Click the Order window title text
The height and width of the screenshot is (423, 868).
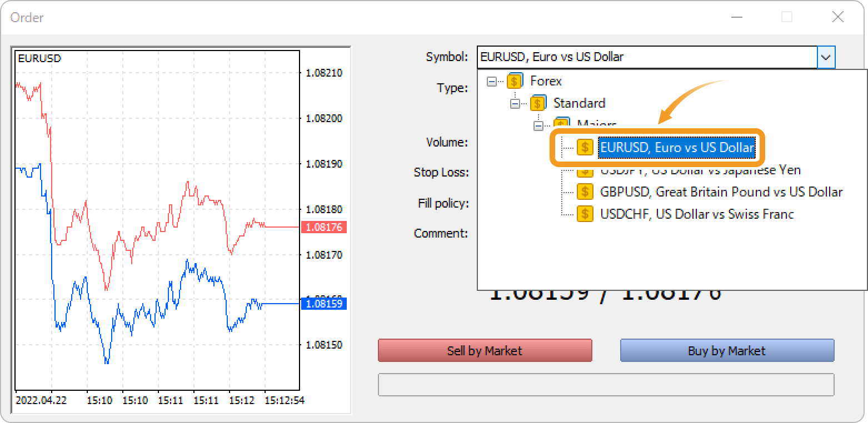click(x=27, y=18)
